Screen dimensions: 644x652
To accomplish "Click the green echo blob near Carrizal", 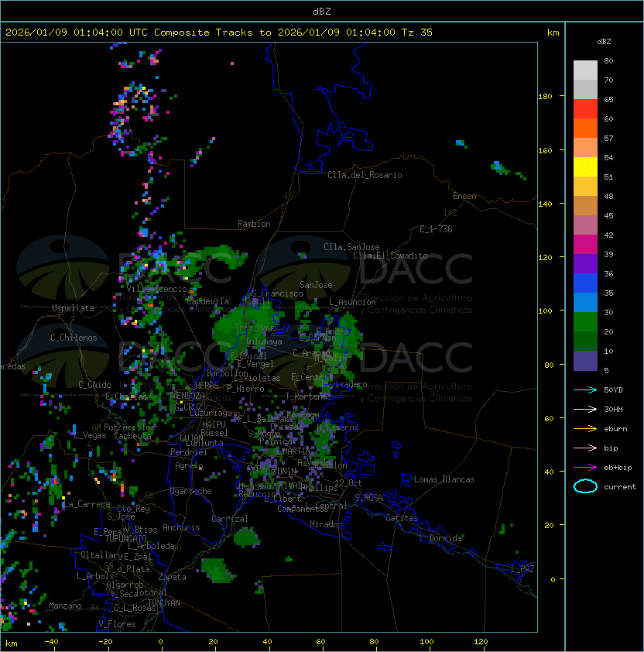I will (x=247, y=537).
